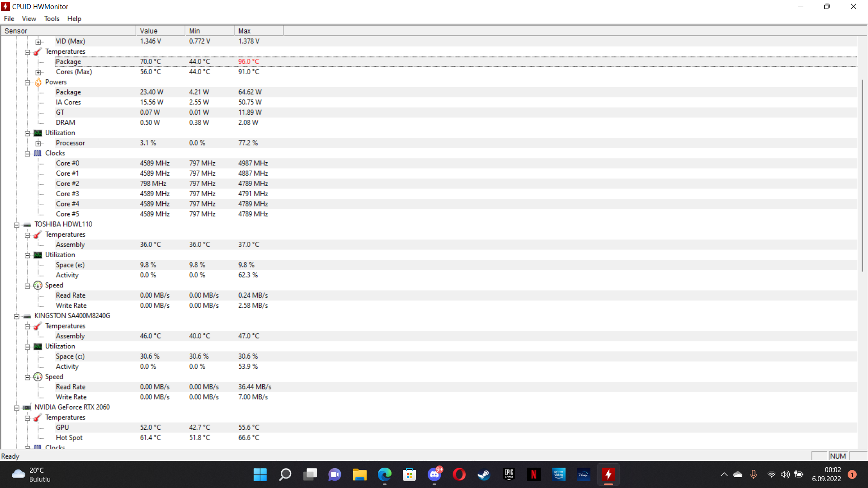Open the Tools menu
Image resolution: width=868 pixels, height=488 pixels.
52,19
